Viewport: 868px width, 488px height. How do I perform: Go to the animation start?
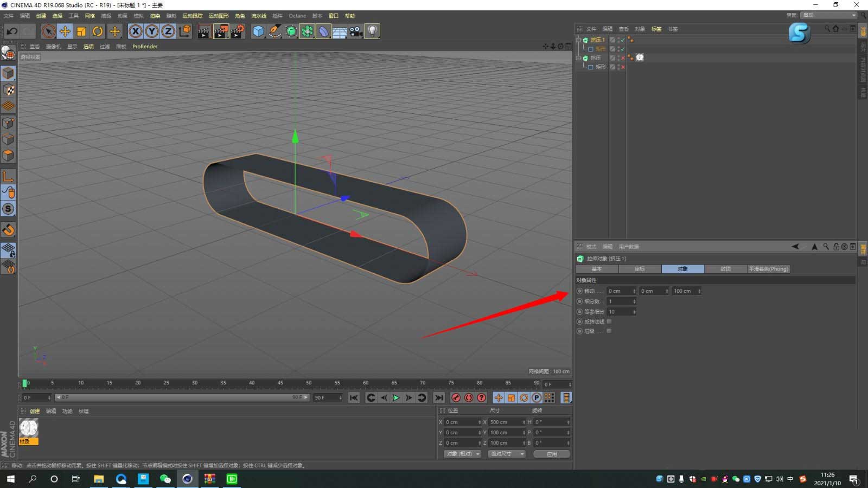coord(354,398)
